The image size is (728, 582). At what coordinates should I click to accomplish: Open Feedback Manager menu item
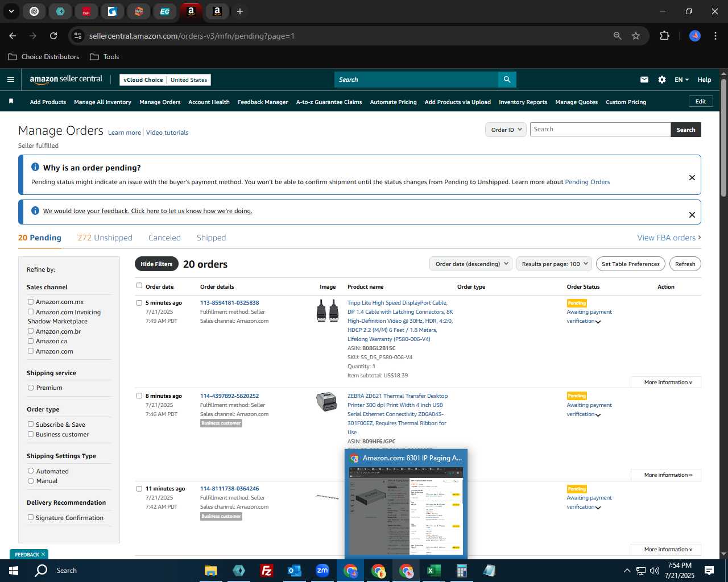click(263, 102)
